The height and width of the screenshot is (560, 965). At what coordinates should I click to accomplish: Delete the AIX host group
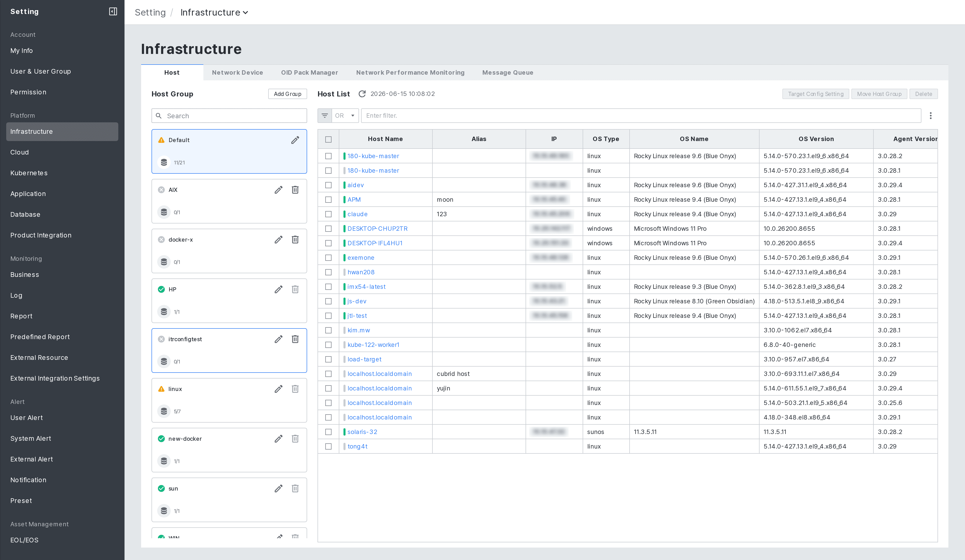click(295, 190)
